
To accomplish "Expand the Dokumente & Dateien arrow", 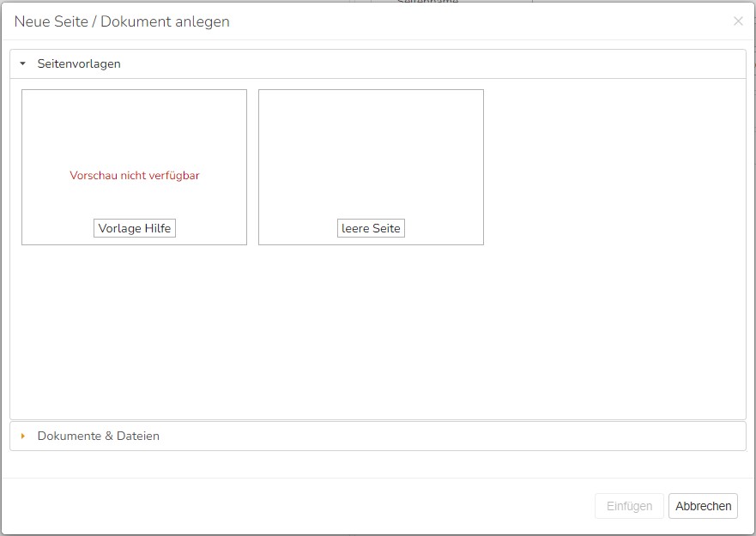I will tap(22, 436).
